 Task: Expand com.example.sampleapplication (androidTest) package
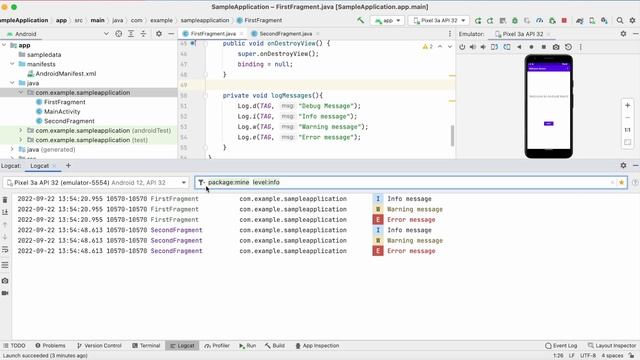tap(21, 130)
